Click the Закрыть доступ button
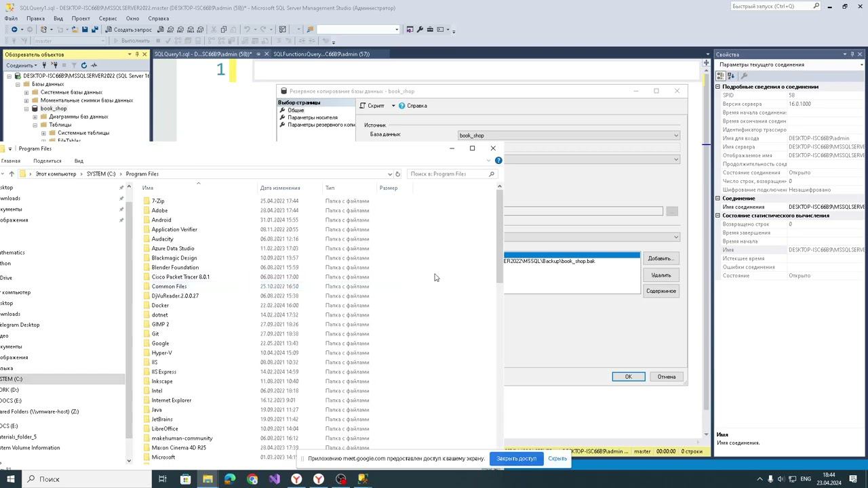The height and width of the screenshot is (488, 868). pos(516,459)
